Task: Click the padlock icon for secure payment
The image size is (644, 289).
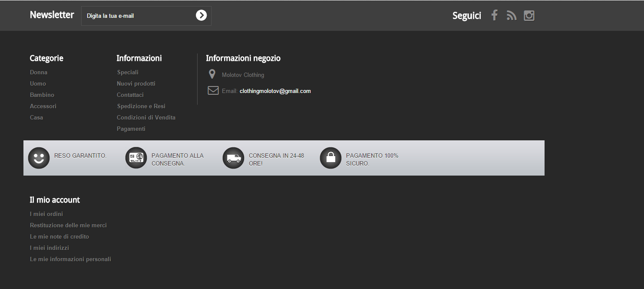Action: click(330, 158)
